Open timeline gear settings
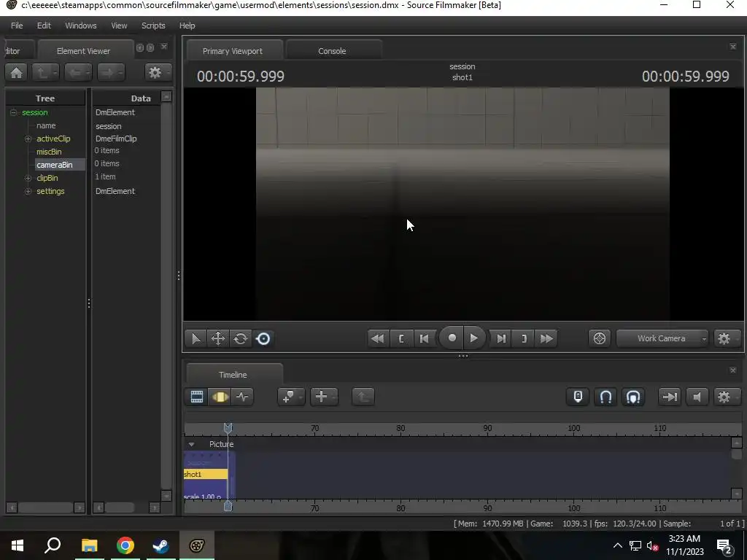Screen dimensions: 747x560 726,397
